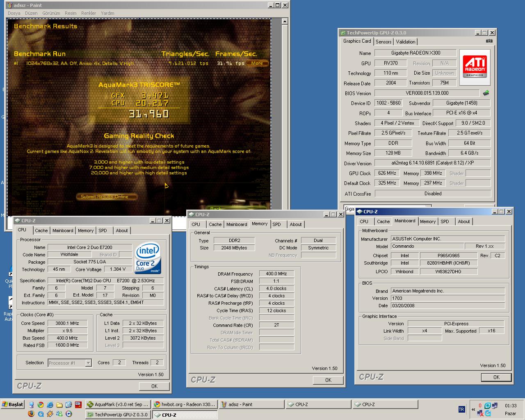Switch to the adsız - Paint taskbar button

(x=251, y=404)
